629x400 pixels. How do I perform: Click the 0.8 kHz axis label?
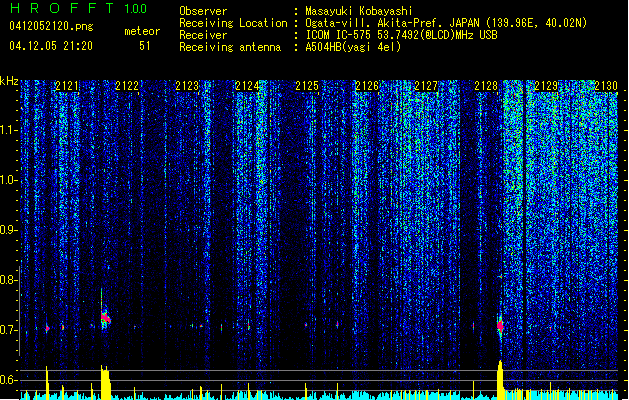pos(8,280)
